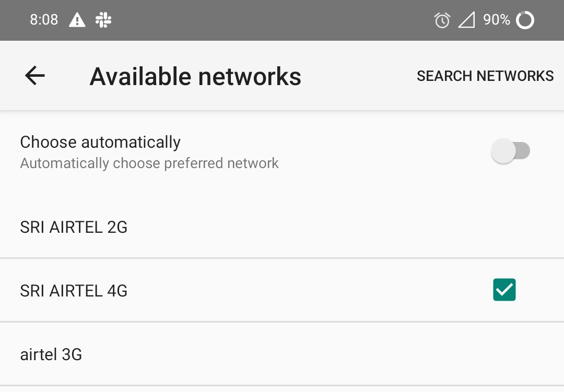564x392 pixels.
Task: Tap empty area right of airtel 3G
Action: (x=324, y=354)
